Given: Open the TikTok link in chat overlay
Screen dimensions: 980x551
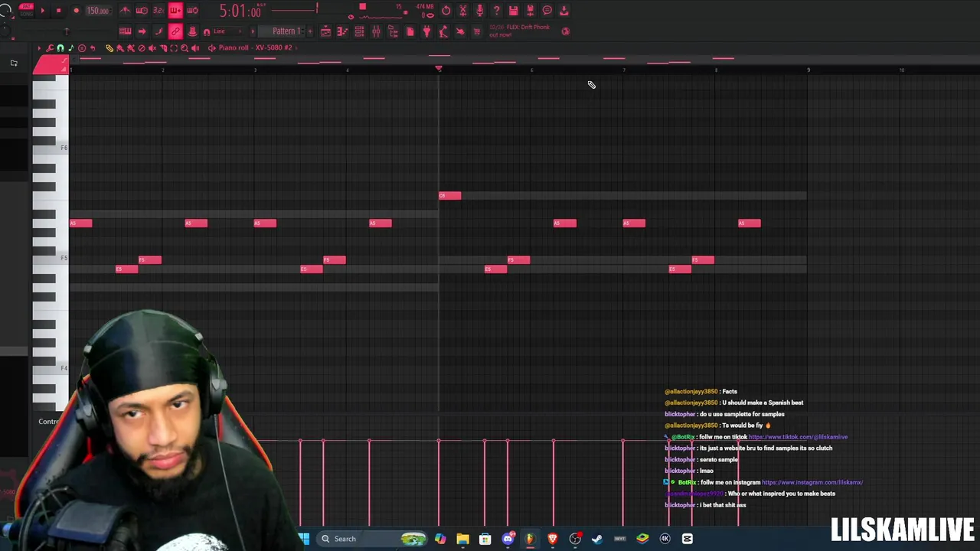Looking at the screenshot, I should point(798,437).
